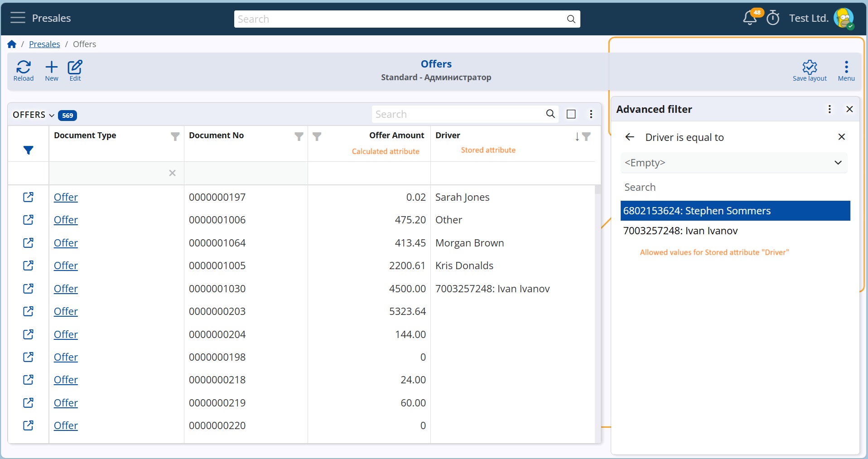The width and height of the screenshot is (868, 459).
Task: Click the Document Type column header
Action: point(85,135)
